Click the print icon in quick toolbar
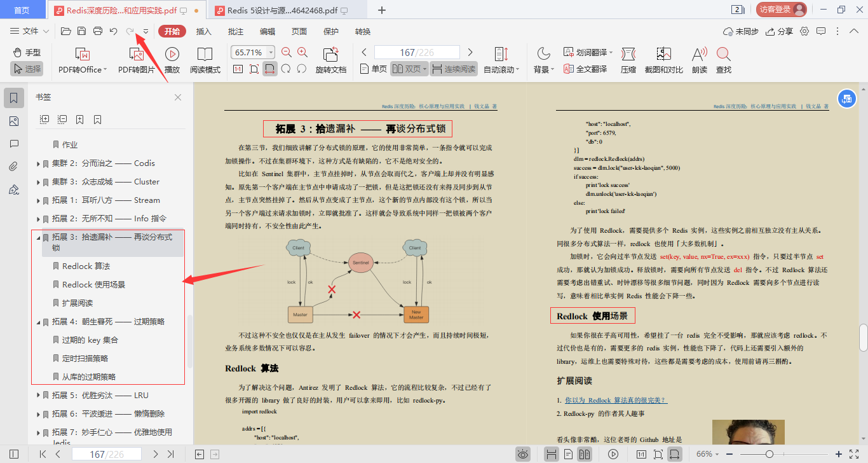The height and width of the screenshot is (463, 868). [98, 31]
